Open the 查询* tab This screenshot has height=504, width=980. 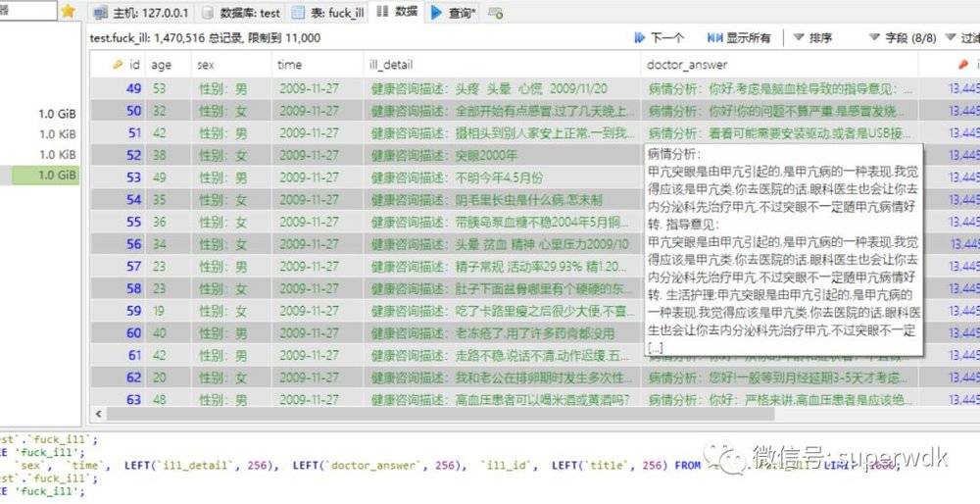point(453,13)
